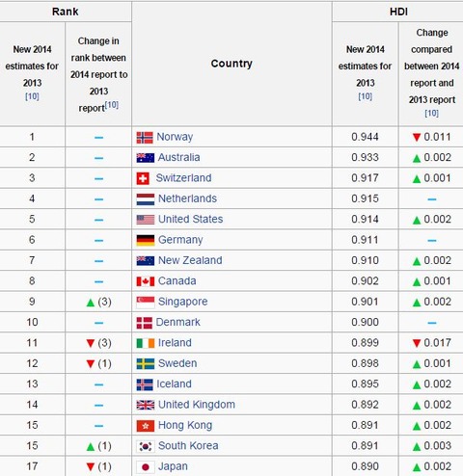Click red down arrow in Japan rank change

point(91,466)
